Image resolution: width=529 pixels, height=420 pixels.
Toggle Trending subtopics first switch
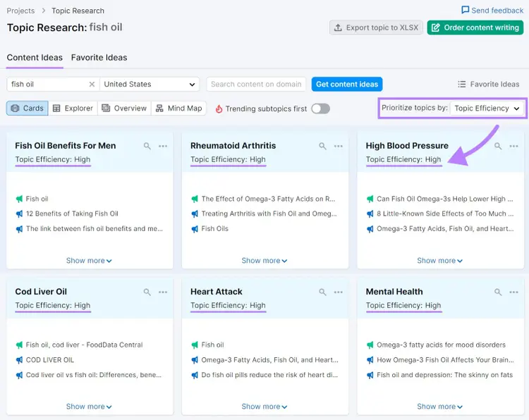(x=320, y=109)
